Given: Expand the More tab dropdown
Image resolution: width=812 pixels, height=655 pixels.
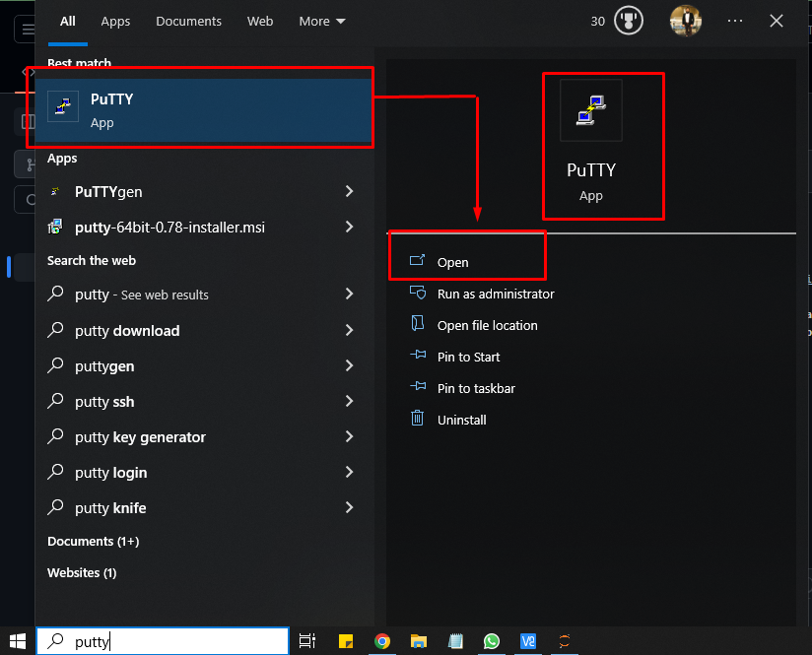Looking at the screenshot, I should click(x=321, y=21).
